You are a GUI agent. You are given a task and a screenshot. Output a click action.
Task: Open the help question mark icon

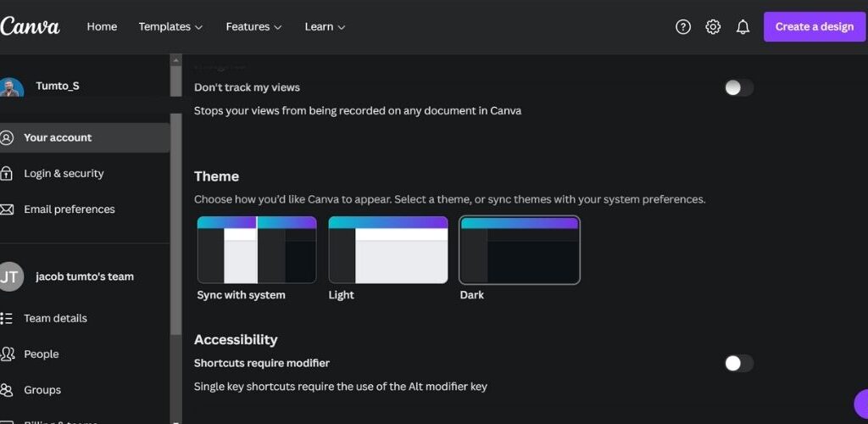683,27
